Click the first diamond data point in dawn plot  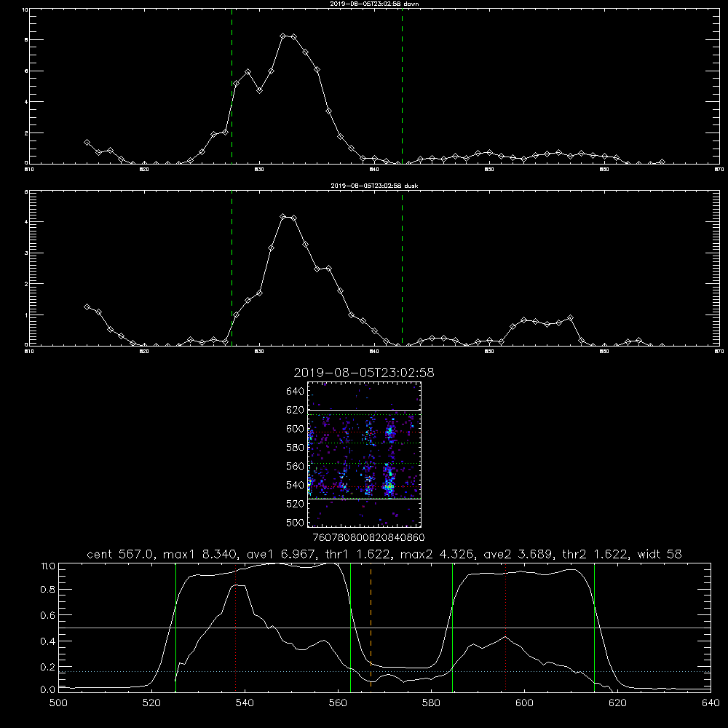coord(87,143)
